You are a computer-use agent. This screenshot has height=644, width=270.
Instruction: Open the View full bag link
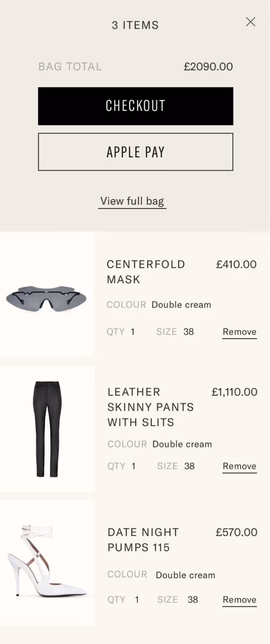(132, 201)
